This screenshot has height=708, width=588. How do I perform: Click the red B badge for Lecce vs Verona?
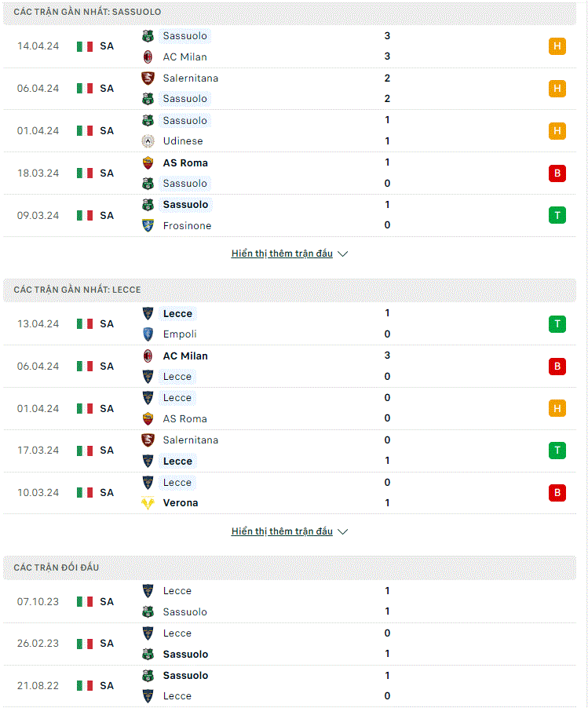pos(557,493)
